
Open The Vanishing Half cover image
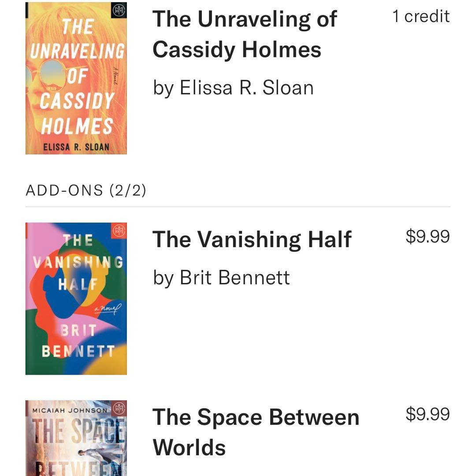click(76, 299)
